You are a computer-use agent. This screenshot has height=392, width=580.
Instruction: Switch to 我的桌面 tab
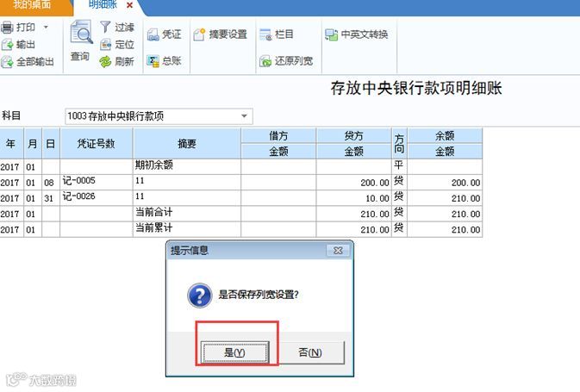point(34,5)
